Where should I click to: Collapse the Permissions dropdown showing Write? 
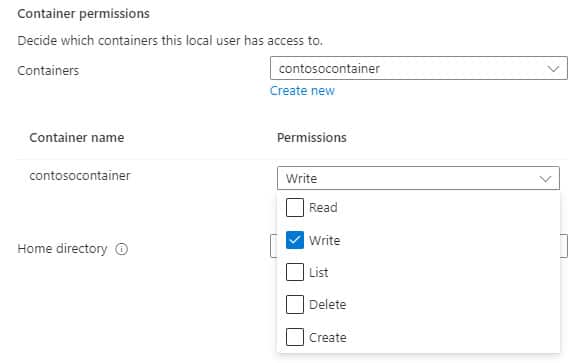(418, 178)
